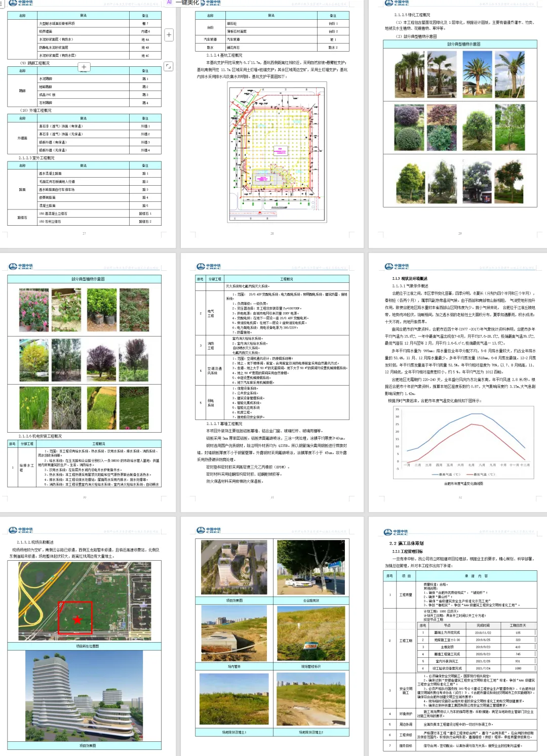Screen dimensions: 547x756
Task: Click the caption 合肥市年度气温变化曲线图
Action: pos(463,483)
